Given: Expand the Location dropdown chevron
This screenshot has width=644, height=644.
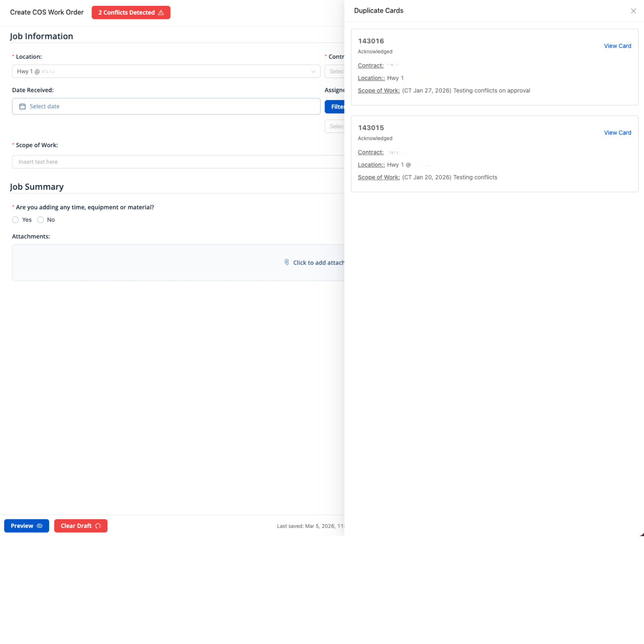Looking at the screenshot, I should (x=313, y=71).
